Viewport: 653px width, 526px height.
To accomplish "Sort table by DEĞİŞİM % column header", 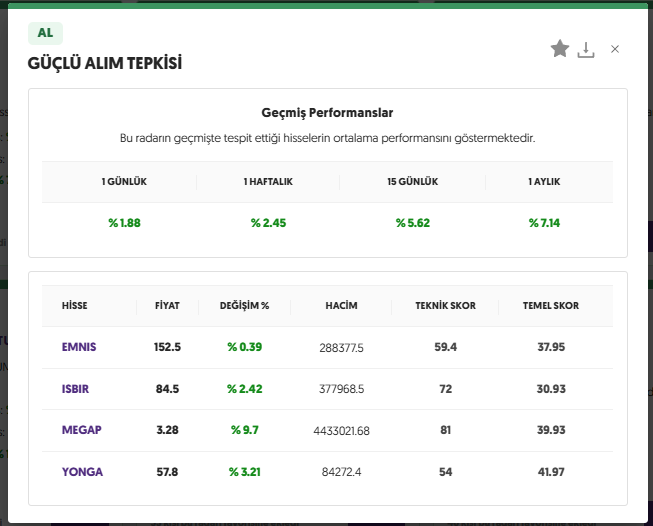I will (244, 306).
